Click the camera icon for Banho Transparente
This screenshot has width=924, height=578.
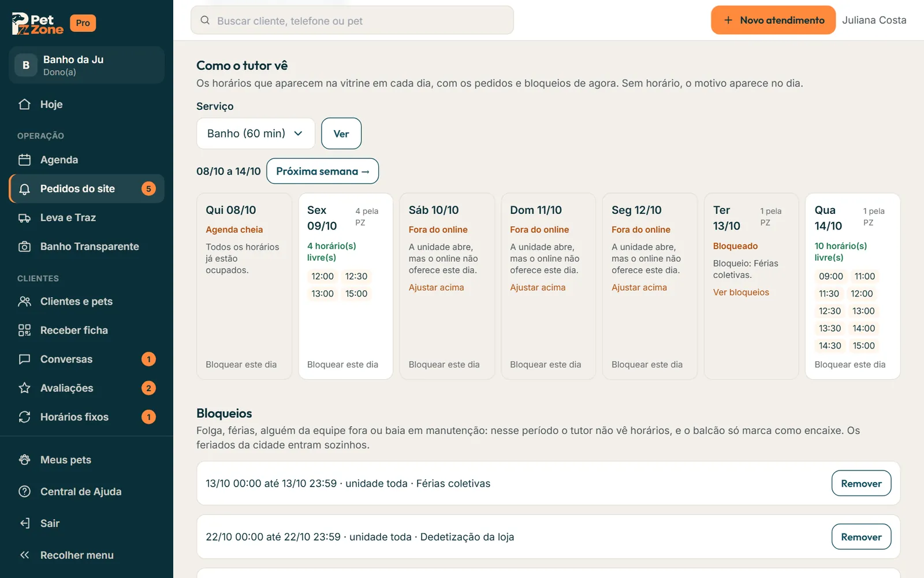[24, 247]
